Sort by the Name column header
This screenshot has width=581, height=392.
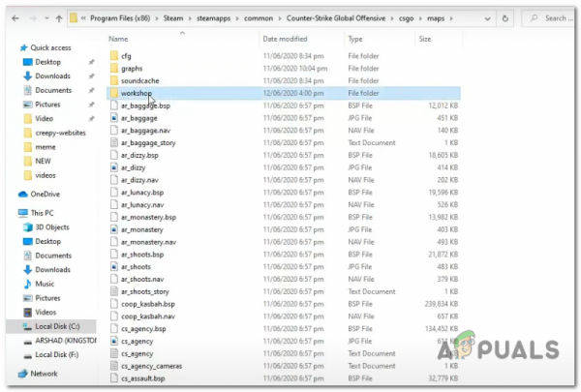(x=118, y=39)
